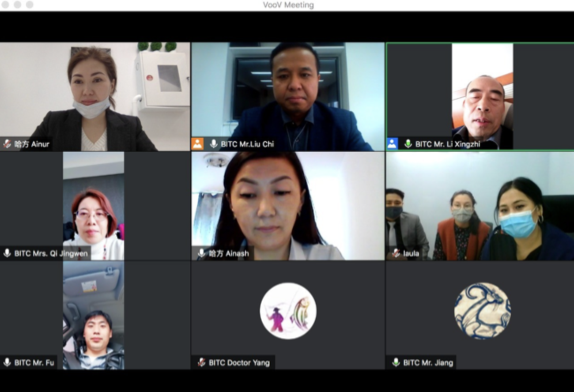574x392 pixels.
Task: Click microphone icon beside BITC Mr. Fu
Action: coord(7,362)
